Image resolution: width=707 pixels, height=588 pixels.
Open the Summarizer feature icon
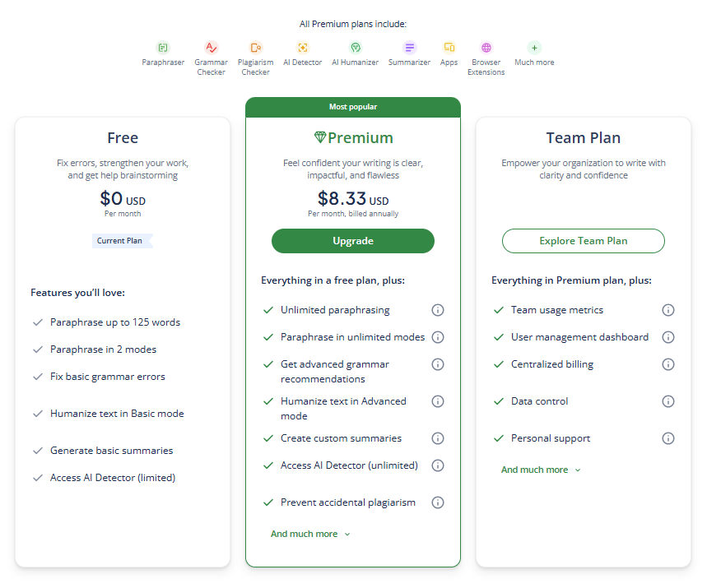[410, 48]
